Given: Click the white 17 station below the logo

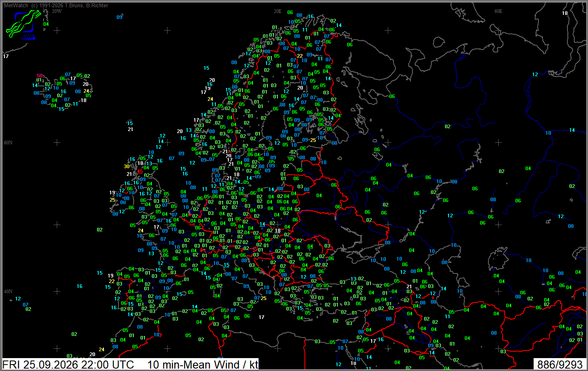Looking at the screenshot, I should (x=6, y=56).
